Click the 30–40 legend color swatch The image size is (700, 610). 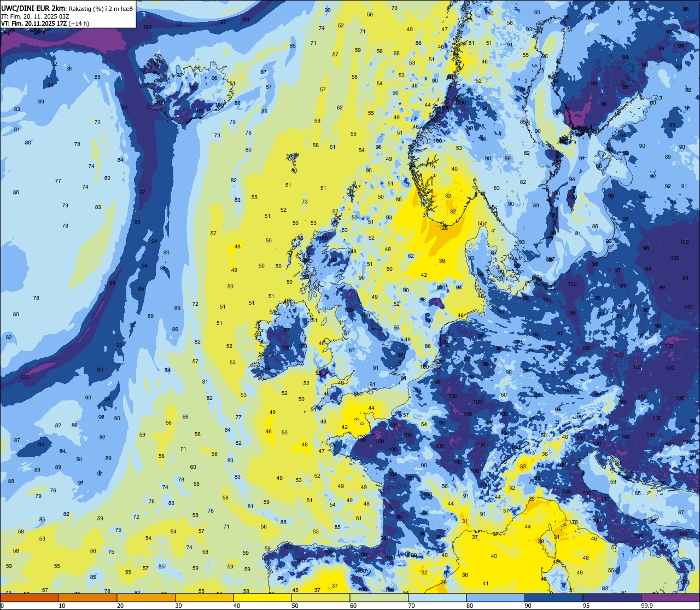click(204, 598)
